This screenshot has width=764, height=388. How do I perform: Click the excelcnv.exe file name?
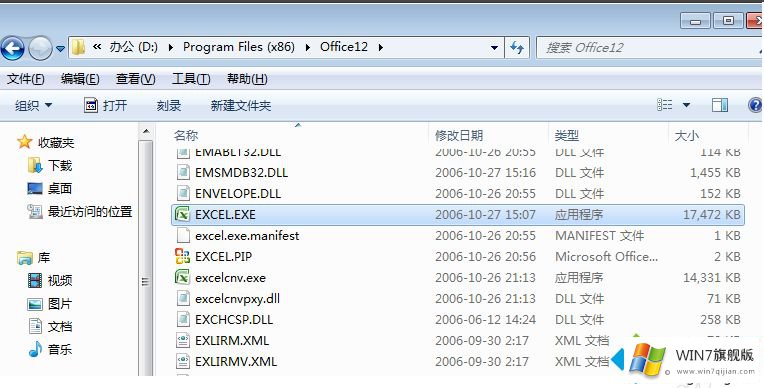230,278
